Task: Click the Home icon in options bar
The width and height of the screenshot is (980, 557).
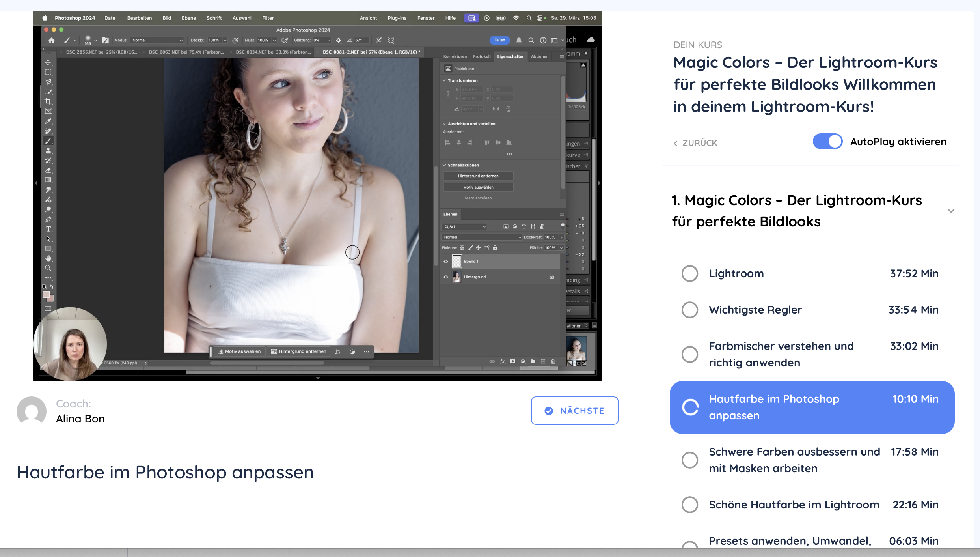Action: pos(51,40)
